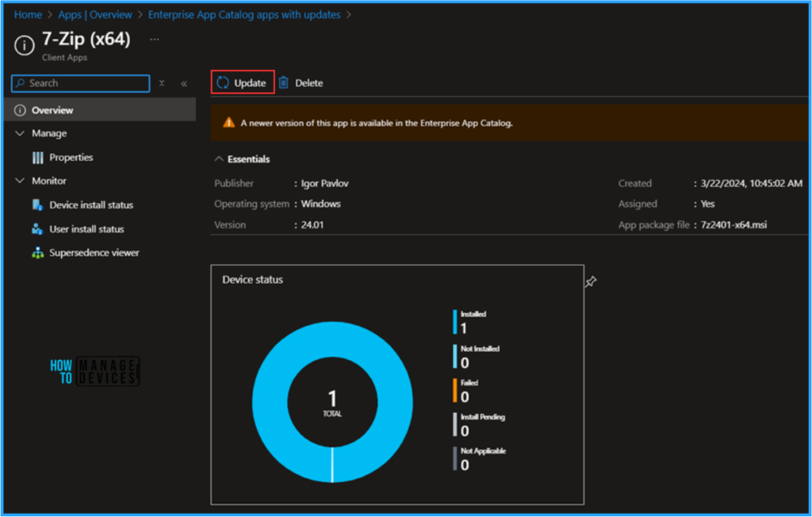Click Assigned value Yes
The image size is (812, 517).
pos(707,204)
